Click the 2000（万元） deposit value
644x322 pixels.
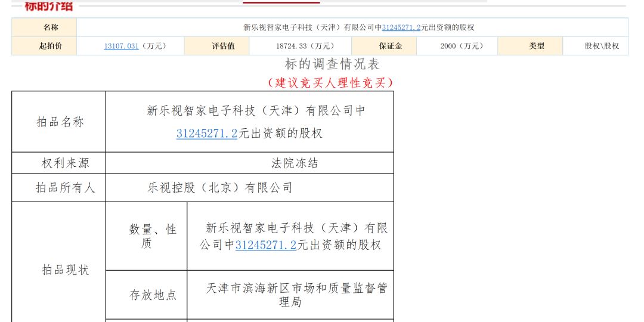[x=462, y=46]
